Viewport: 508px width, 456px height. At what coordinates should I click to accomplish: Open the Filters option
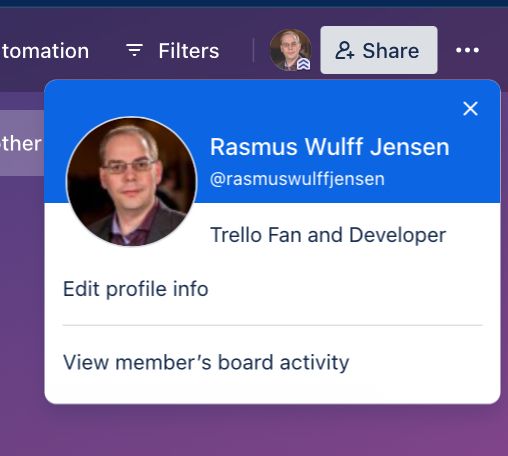(173, 51)
